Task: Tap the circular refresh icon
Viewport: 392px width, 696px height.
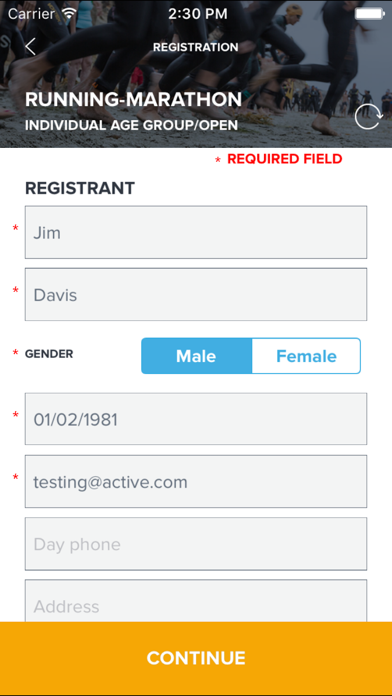Action: 368,117
